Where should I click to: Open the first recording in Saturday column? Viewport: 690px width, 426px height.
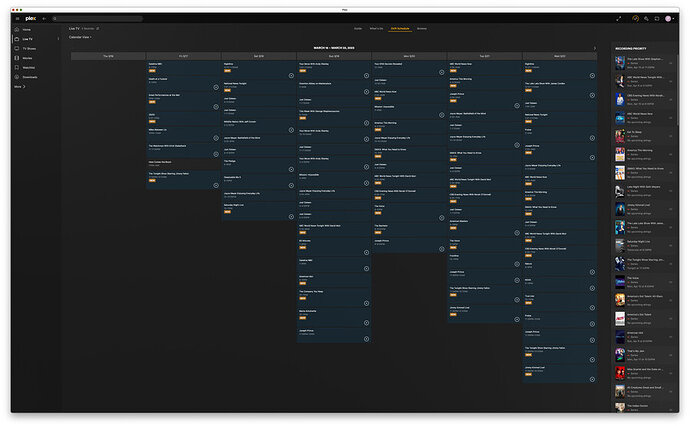tap(259, 70)
